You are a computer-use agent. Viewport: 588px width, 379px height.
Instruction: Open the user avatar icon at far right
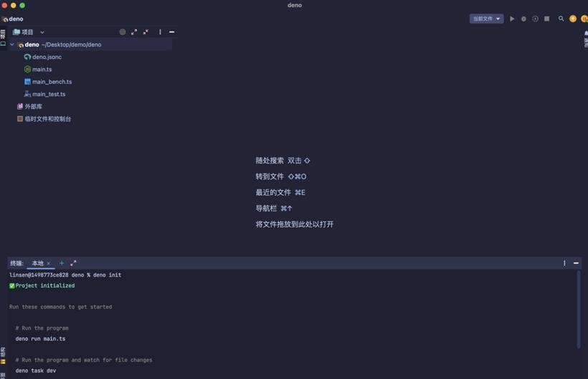coord(584,19)
